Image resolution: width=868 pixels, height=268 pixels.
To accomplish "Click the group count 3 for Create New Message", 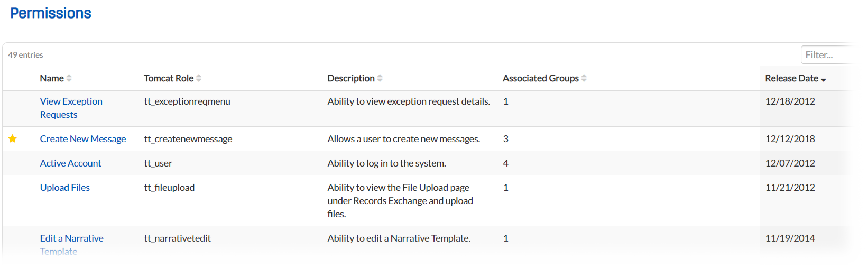I will [506, 139].
